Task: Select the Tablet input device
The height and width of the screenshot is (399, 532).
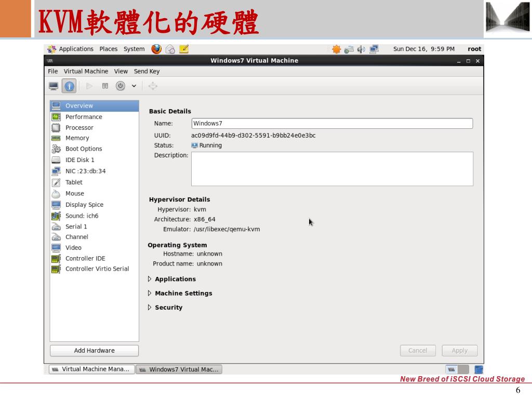Action: point(95,182)
